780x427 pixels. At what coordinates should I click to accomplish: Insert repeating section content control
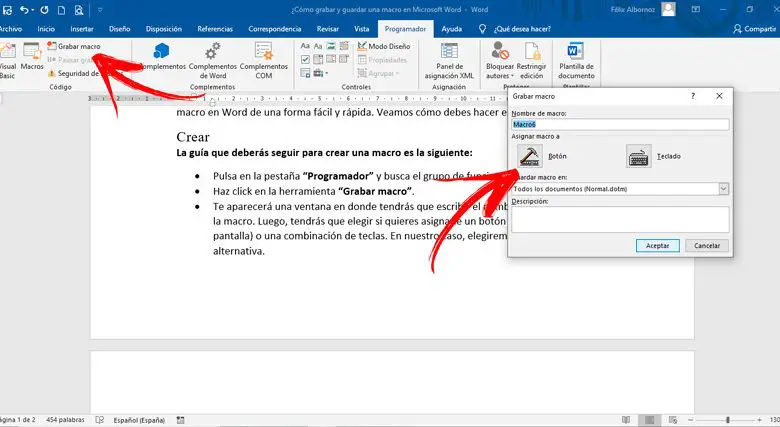point(305,73)
